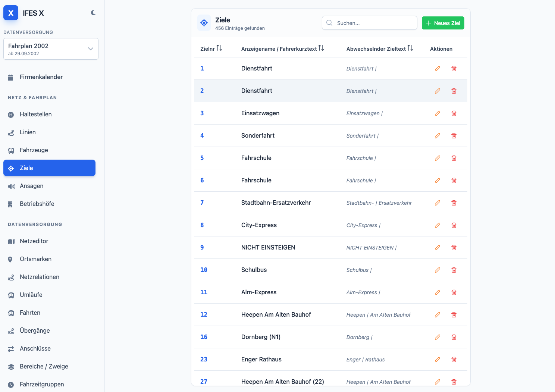This screenshot has height=392, width=555.
Task: Click the IFES X logo icon
Action: pyautogui.click(x=11, y=13)
